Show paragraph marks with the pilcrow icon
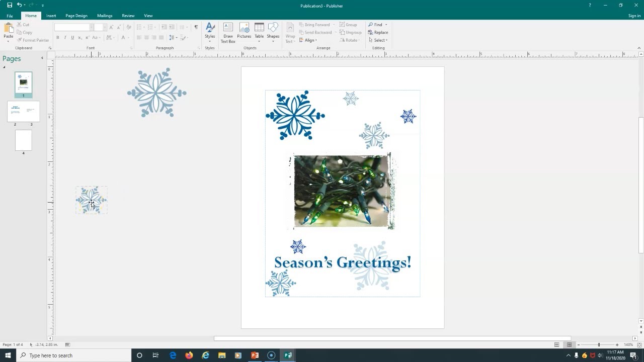The height and width of the screenshot is (362, 644). [196, 27]
